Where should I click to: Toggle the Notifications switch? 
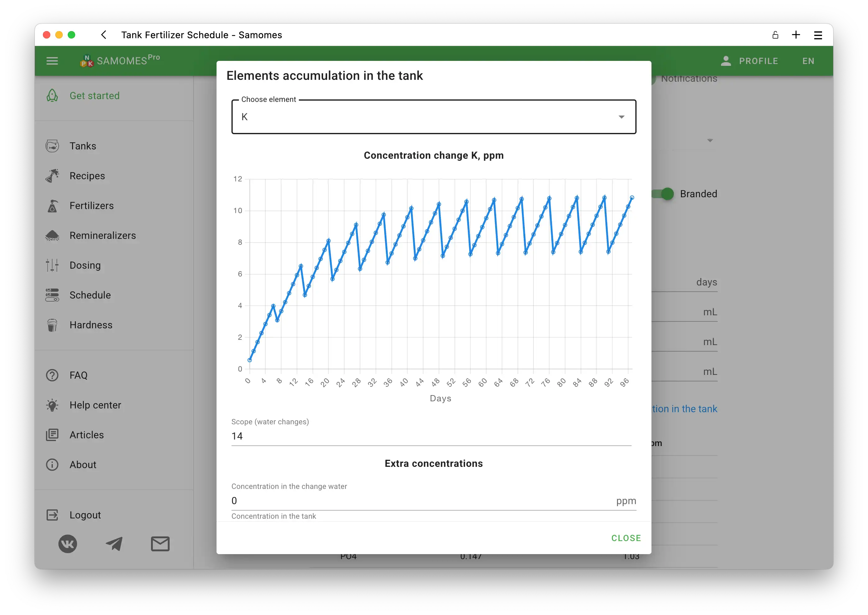pyautogui.click(x=654, y=79)
